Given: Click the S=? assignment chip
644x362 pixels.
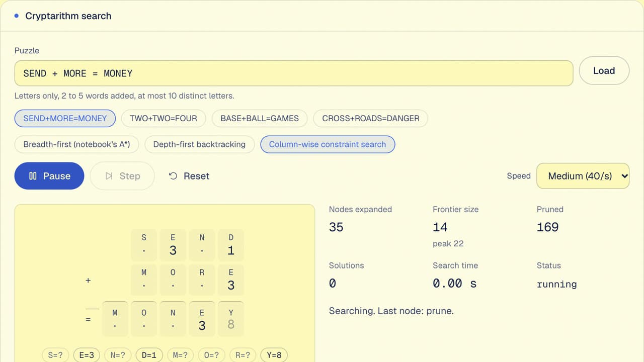Looking at the screenshot, I should coord(55,355).
